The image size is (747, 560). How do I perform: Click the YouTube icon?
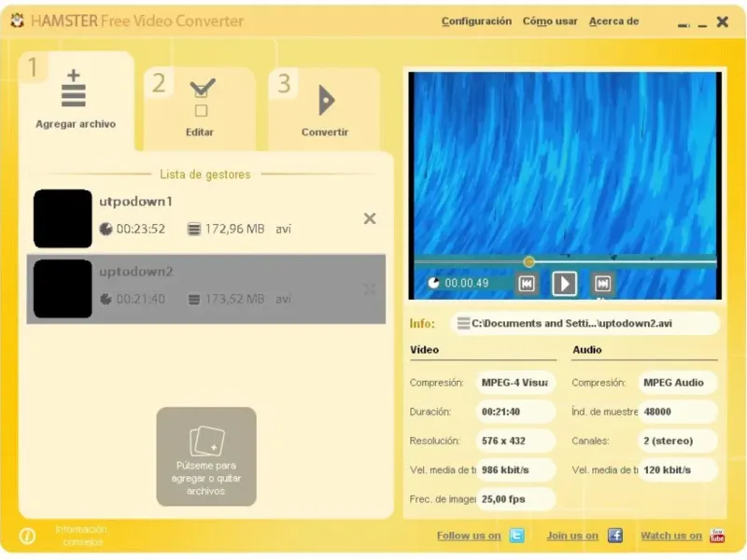(x=717, y=536)
